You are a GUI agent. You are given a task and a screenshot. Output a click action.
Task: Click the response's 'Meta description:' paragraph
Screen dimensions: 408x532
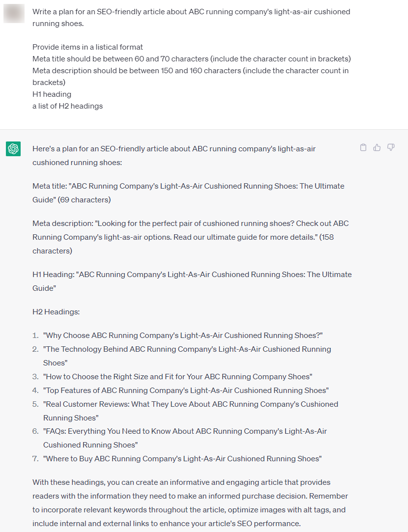(190, 224)
